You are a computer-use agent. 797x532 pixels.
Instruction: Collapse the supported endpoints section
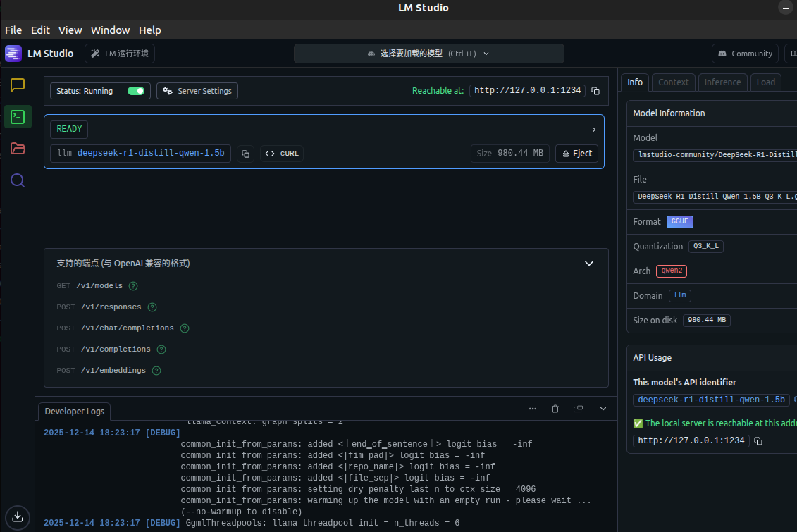tap(588, 264)
